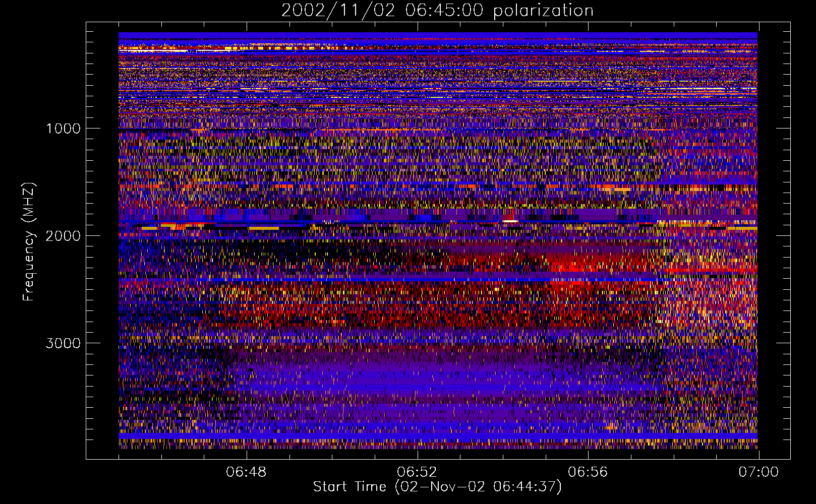Click the 06:52 time tick label
The image size is (816, 504).
(x=417, y=472)
